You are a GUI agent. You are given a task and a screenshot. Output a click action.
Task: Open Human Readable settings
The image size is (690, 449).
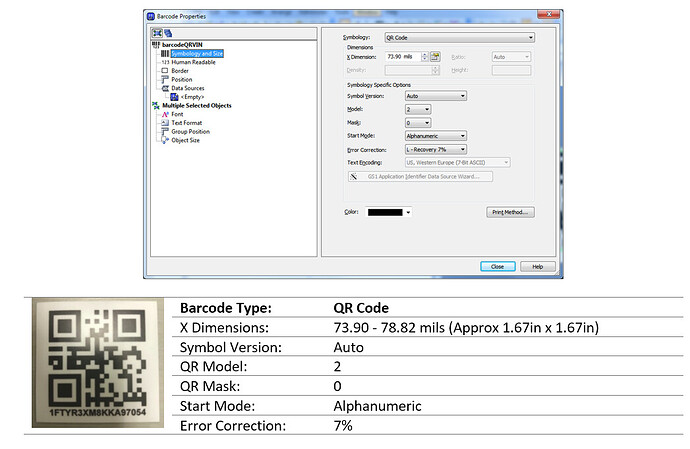tap(193, 62)
